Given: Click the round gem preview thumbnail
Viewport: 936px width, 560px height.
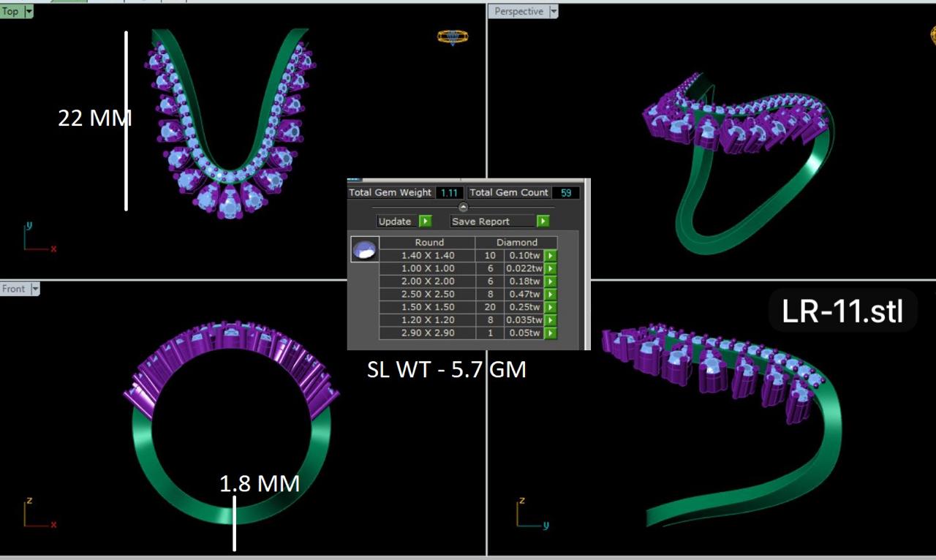Looking at the screenshot, I should click(364, 250).
